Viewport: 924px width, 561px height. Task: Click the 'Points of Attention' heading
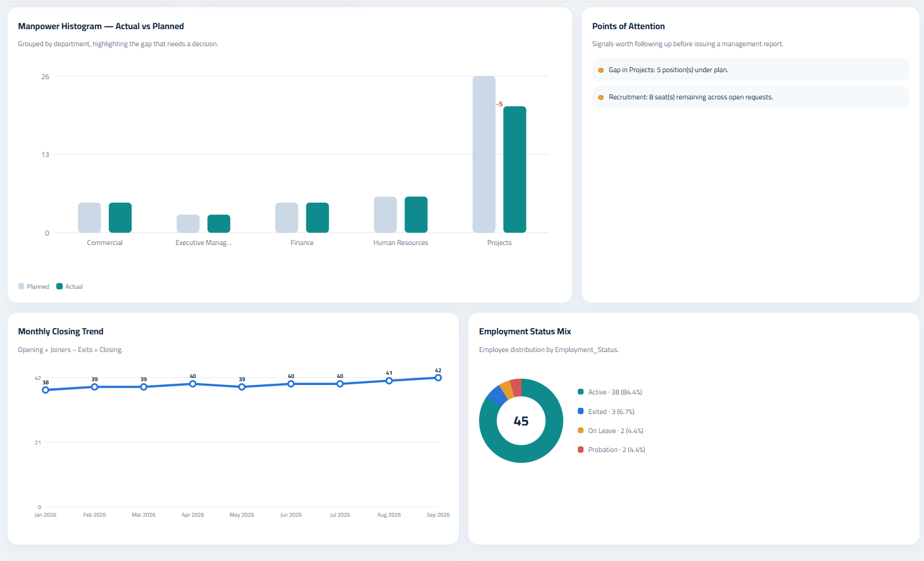click(628, 26)
